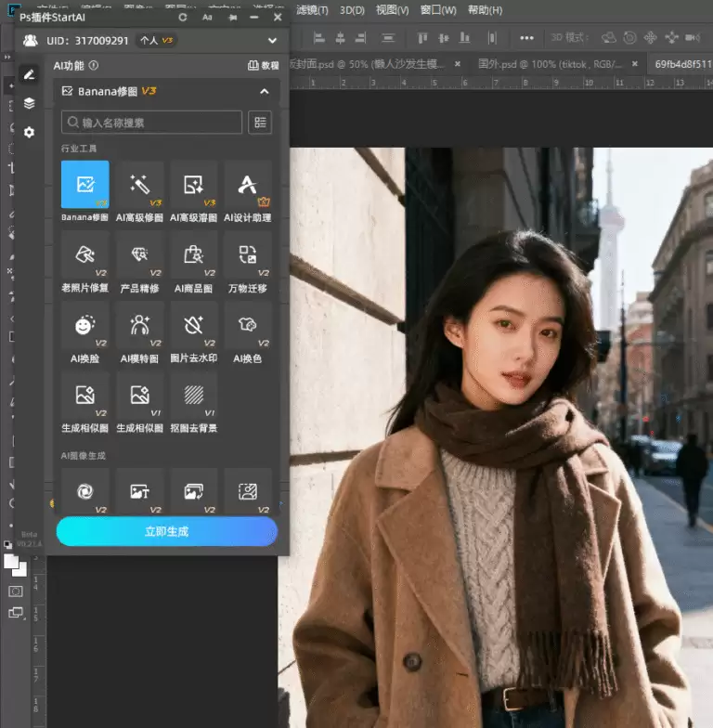Collapse the Banana修图 section chevron
Image resolution: width=713 pixels, height=728 pixels.
tap(264, 91)
